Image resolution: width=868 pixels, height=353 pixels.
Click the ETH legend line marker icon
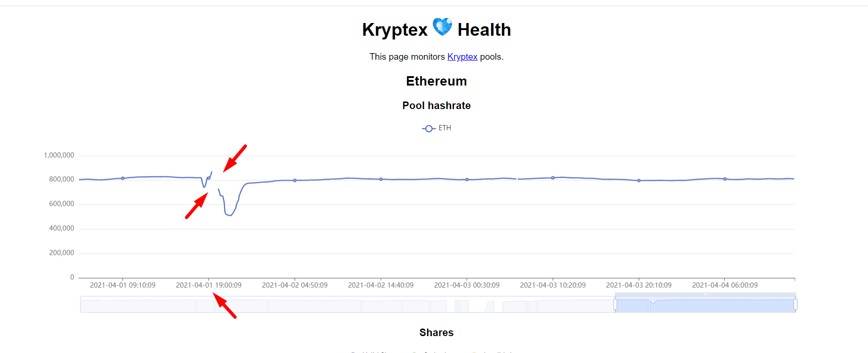click(428, 128)
